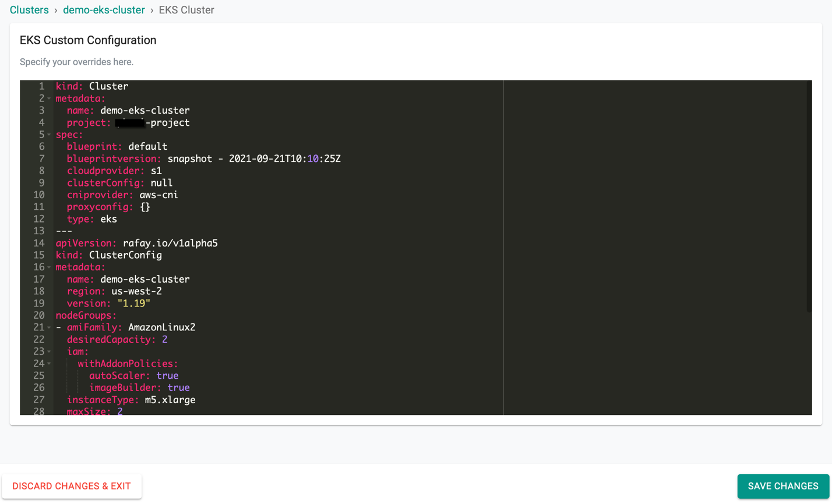Collapse withAddonPolicies block at line 24
Viewport: 832px width, 504px height.
pos(50,364)
